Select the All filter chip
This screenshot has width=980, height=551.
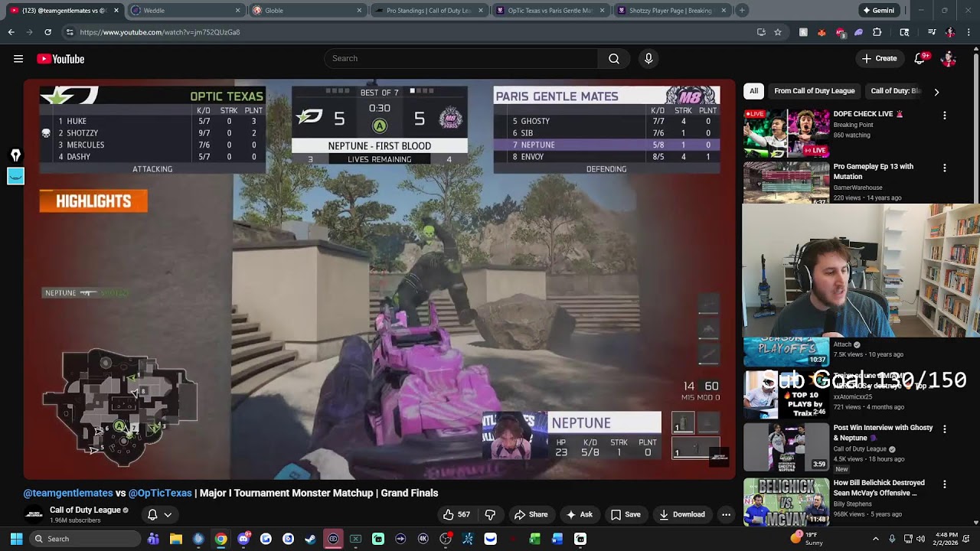coord(753,91)
